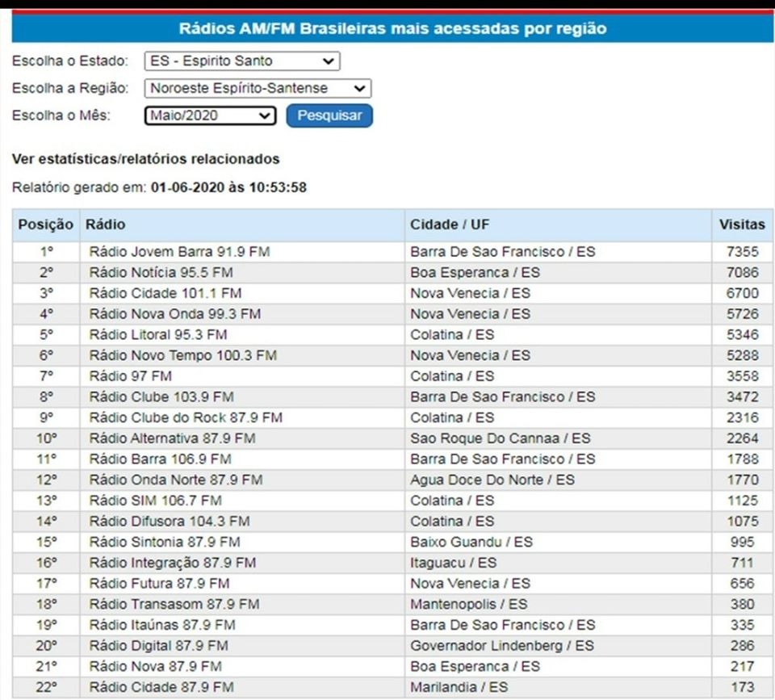775x700 pixels.
Task: Click the 7086 visits value
Action: (x=743, y=272)
